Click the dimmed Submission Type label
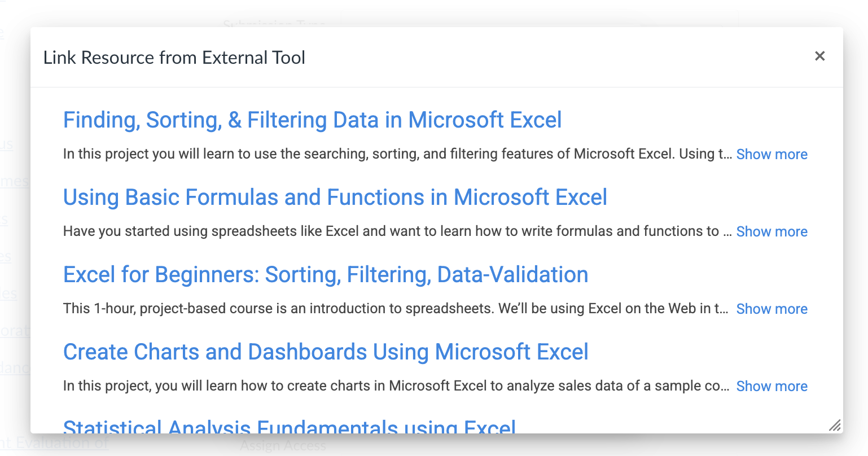This screenshot has height=456, width=868. (x=274, y=24)
